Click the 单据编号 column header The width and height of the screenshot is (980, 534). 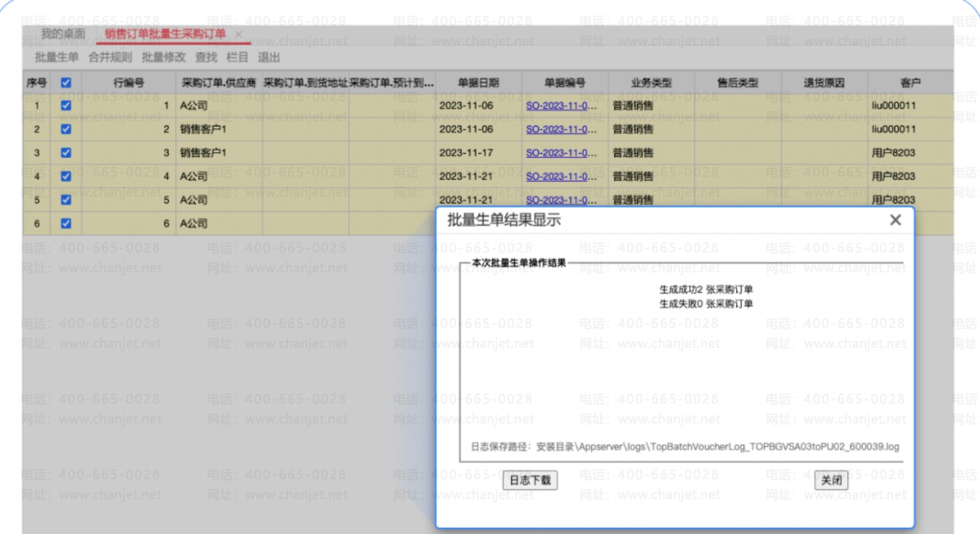pyautogui.click(x=565, y=83)
